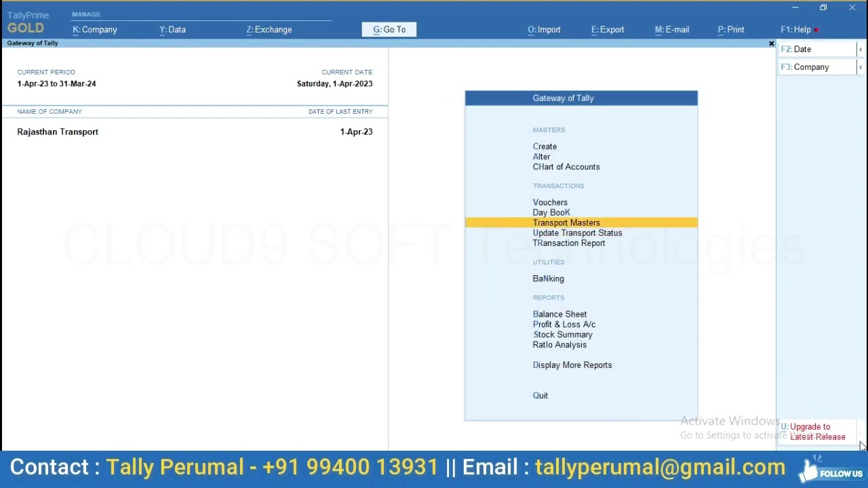The image size is (868, 488).
Task: Open Banking utilities
Action: [548, 279]
